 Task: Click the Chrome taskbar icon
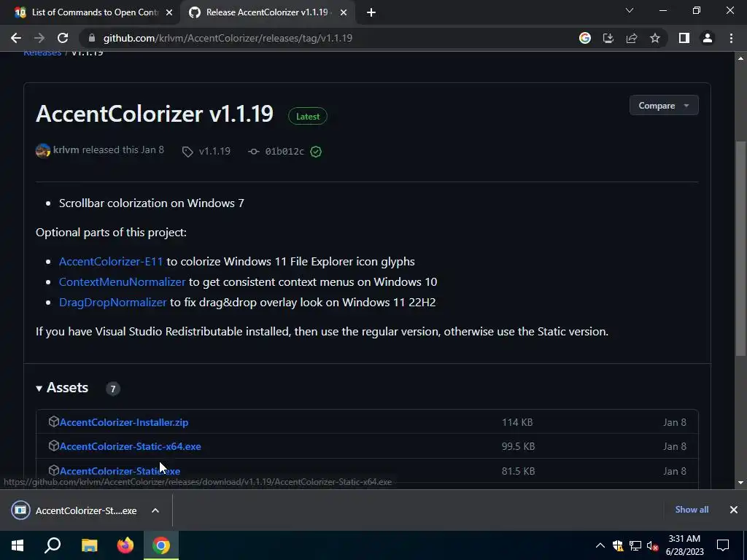(x=161, y=545)
